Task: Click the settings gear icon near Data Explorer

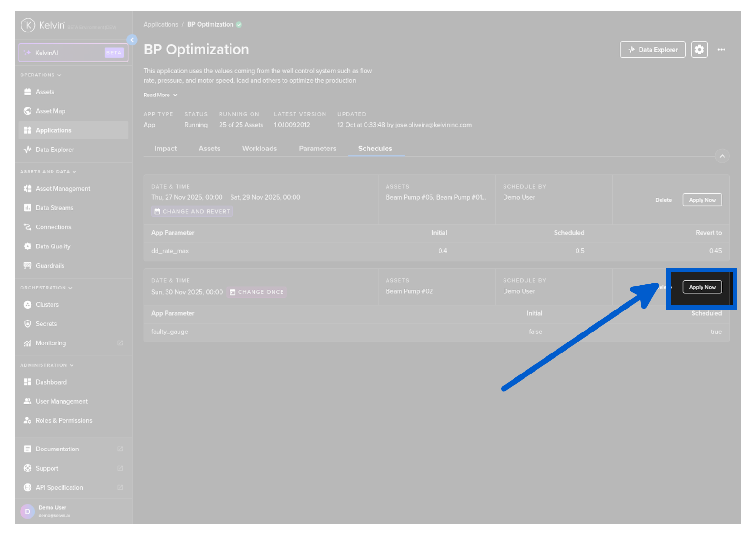Action: pyautogui.click(x=699, y=50)
